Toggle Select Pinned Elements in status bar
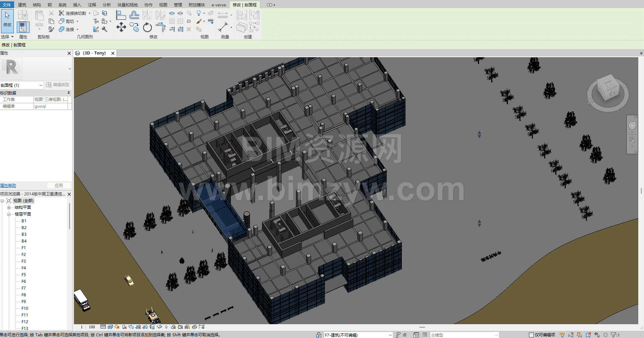This screenshot has height=338, width=644. pyautogui.click(x=579, y=335)
